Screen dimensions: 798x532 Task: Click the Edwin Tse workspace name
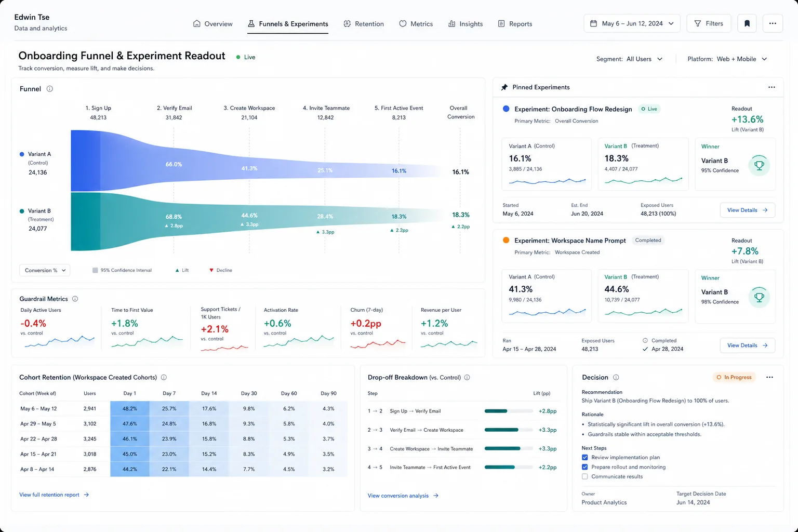pos(32,17)
